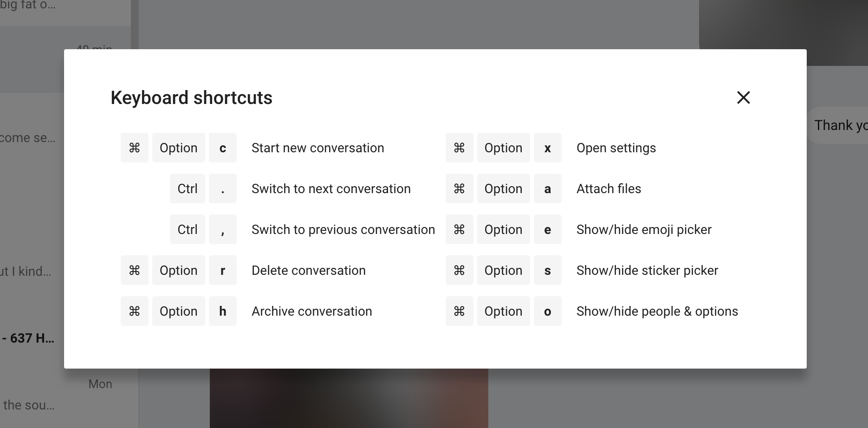This screenshot has width=868, height=428.
Task: Click the Option chip beside Archive conversation
Action: coord(178,311)
